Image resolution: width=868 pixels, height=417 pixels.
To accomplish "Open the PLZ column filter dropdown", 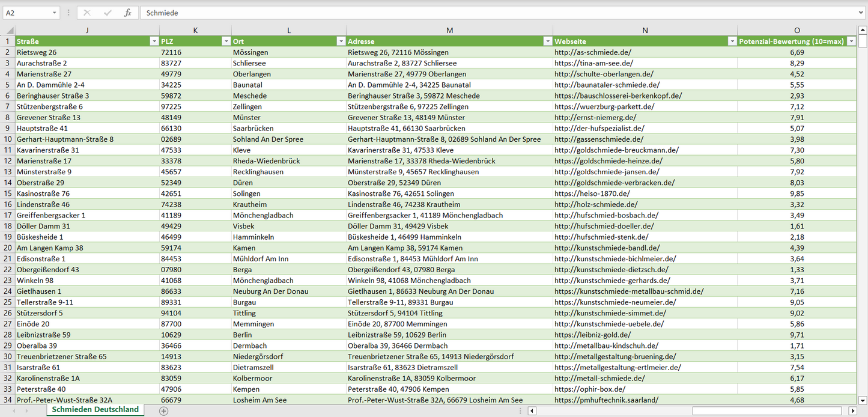I will click(226, 41).
